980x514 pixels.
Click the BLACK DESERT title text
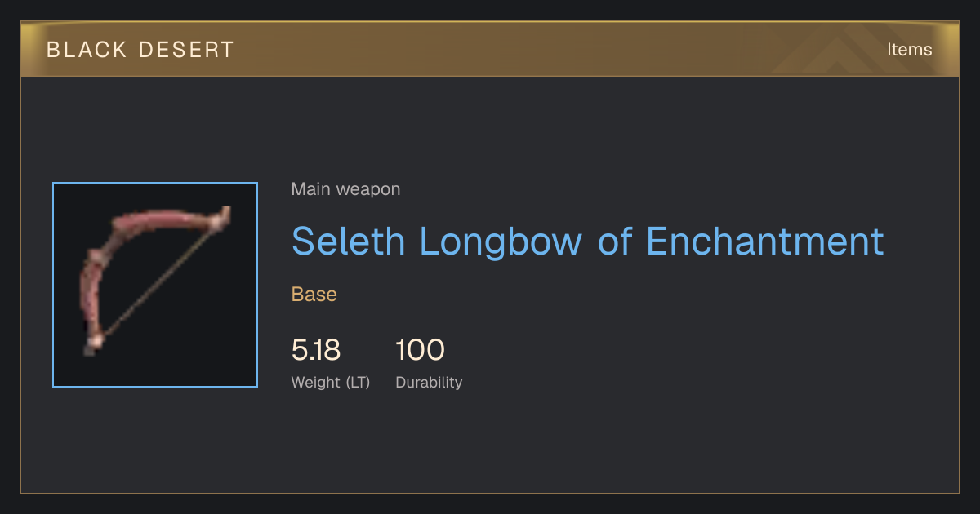tap(140, 50)
